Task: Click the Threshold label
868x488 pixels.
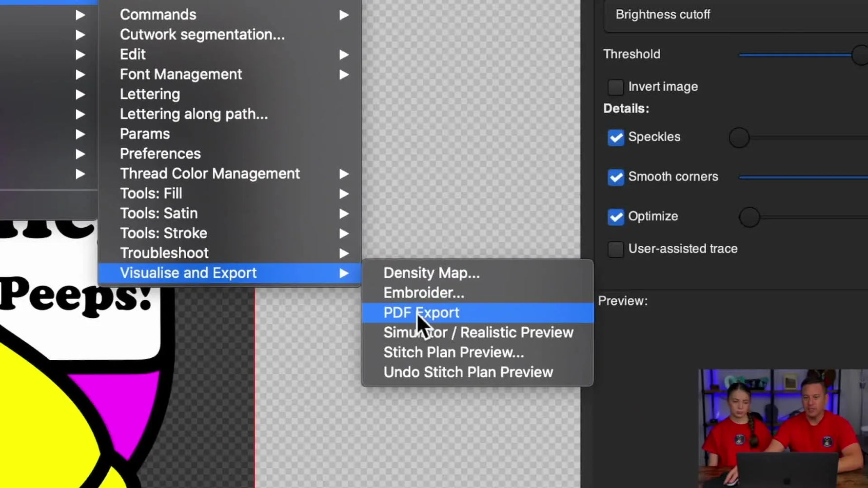Action: [x=631, y=54]
